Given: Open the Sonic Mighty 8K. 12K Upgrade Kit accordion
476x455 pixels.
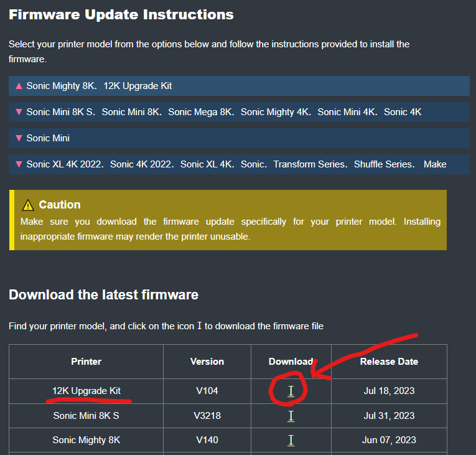Looking at the screenshot, I should click(239, 86).
